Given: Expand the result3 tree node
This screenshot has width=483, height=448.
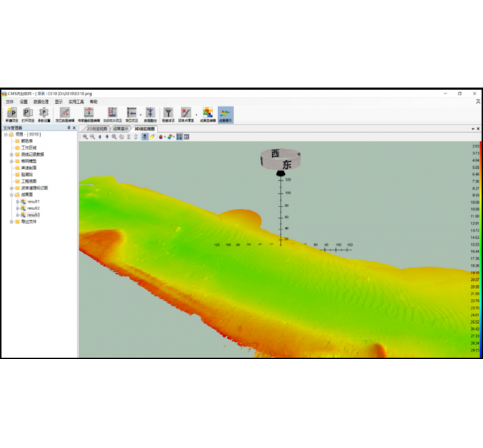Looking at the screenshot, I should (18, 215).
